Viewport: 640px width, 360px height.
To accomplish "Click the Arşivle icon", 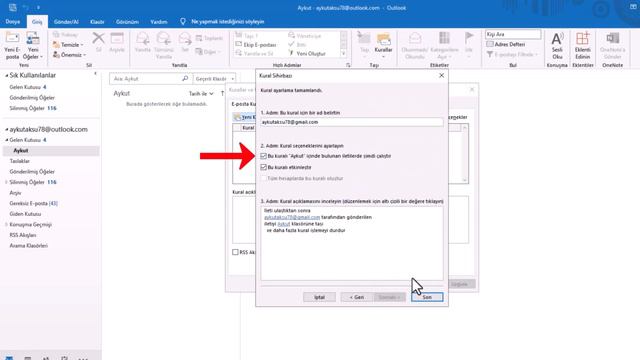I will 117,39.
